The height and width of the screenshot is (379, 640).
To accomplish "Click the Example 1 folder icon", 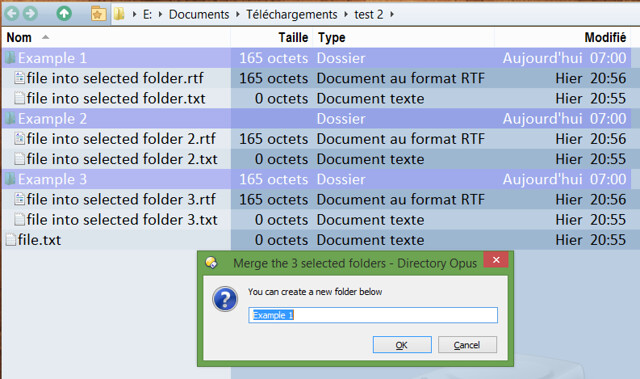I will click(x=10, y=58).
